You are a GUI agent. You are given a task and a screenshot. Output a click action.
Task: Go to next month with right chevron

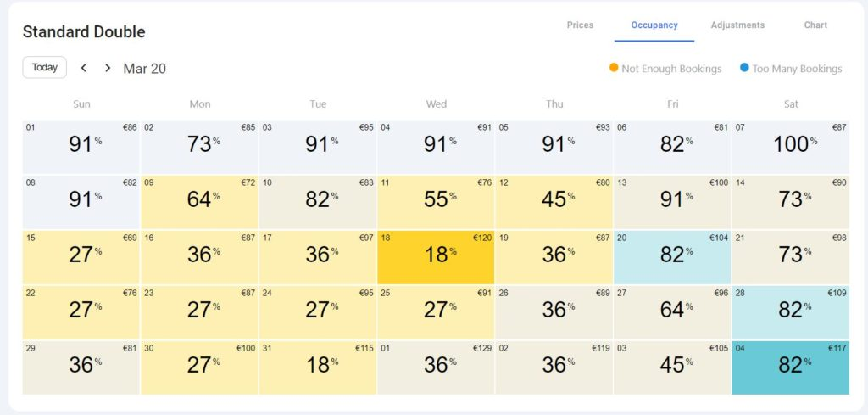[x=108, y=68]
